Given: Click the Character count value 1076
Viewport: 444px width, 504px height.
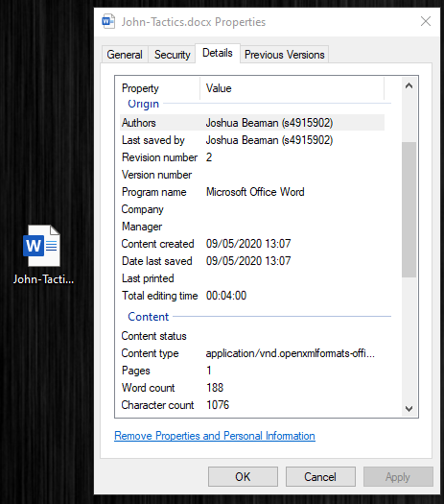Looking at the screenshot, I should coord(218,405).
